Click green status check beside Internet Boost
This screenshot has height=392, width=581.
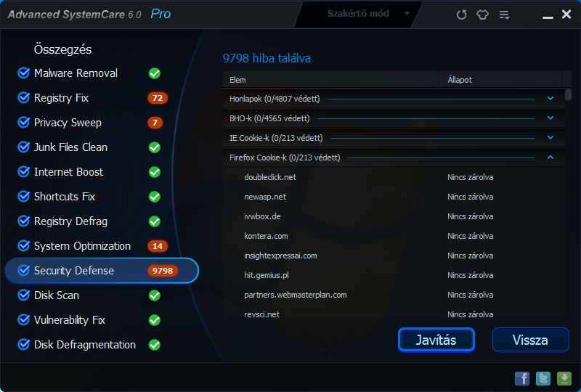pos(155,172)
